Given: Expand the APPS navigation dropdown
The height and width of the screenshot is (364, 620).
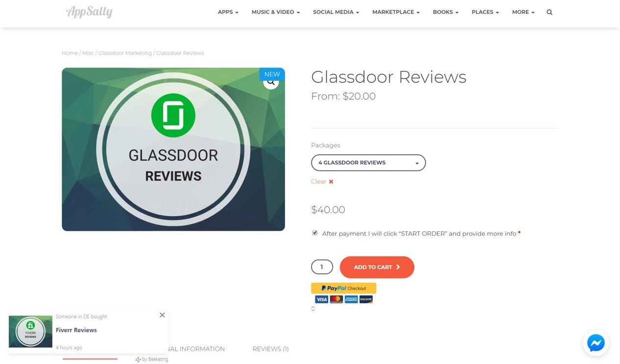Looking at the screenshot, I should [227, 12].
